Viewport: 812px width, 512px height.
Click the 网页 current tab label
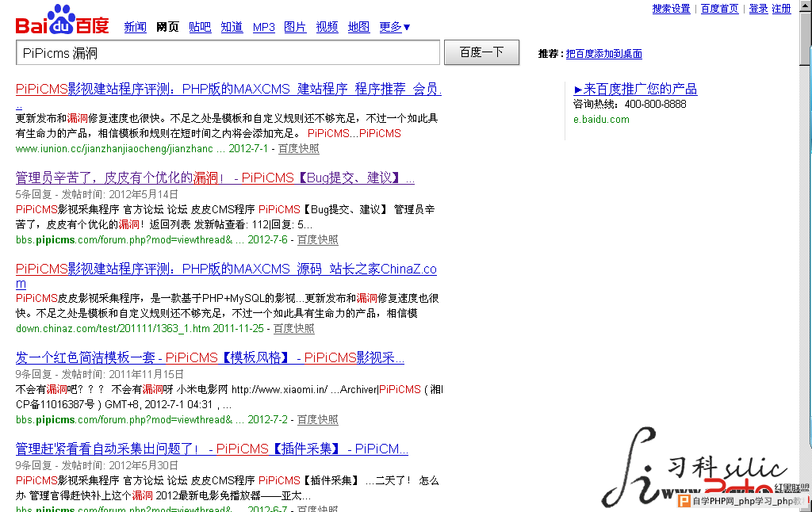tap(168, 27)
